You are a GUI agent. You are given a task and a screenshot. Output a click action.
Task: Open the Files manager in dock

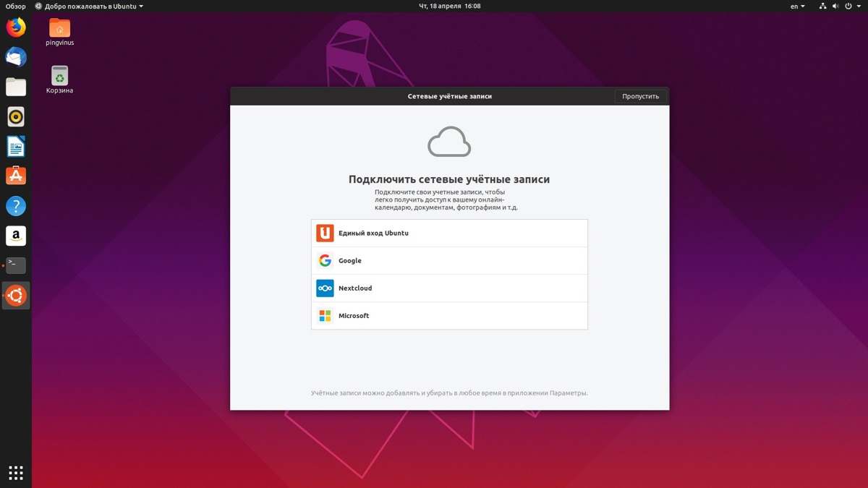[16, 87]
